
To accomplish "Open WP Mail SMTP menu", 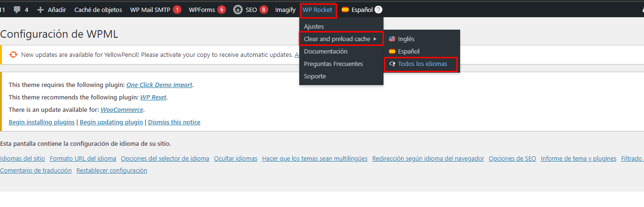I will point(150,10).
